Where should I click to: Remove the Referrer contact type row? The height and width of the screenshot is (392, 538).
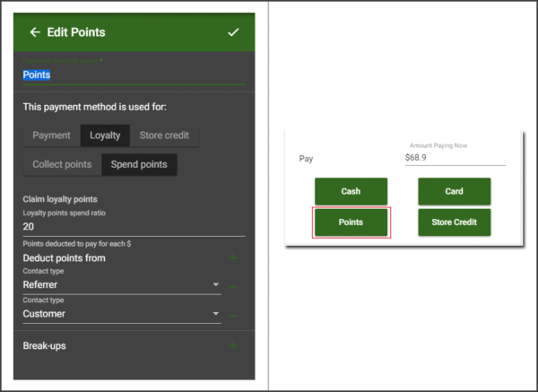pos(233,287)
